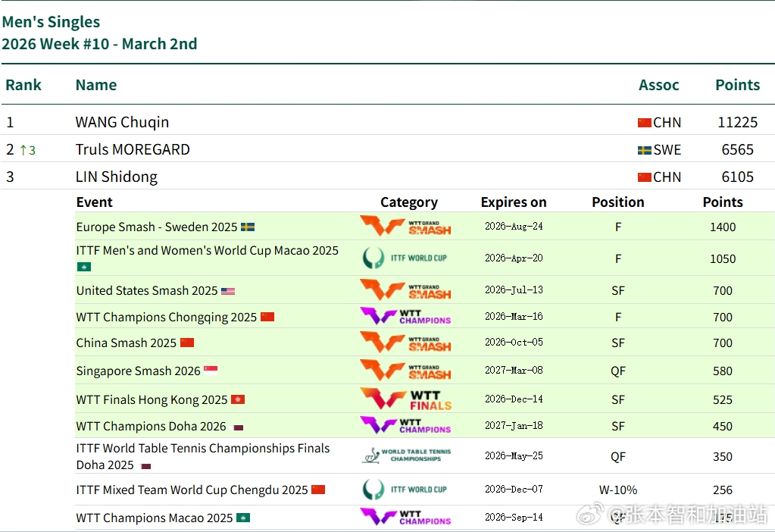This screenshot has height=532, width=775.
Task: Expand Truls MOREGARD's ranking details
Action: tap(133, 149)
